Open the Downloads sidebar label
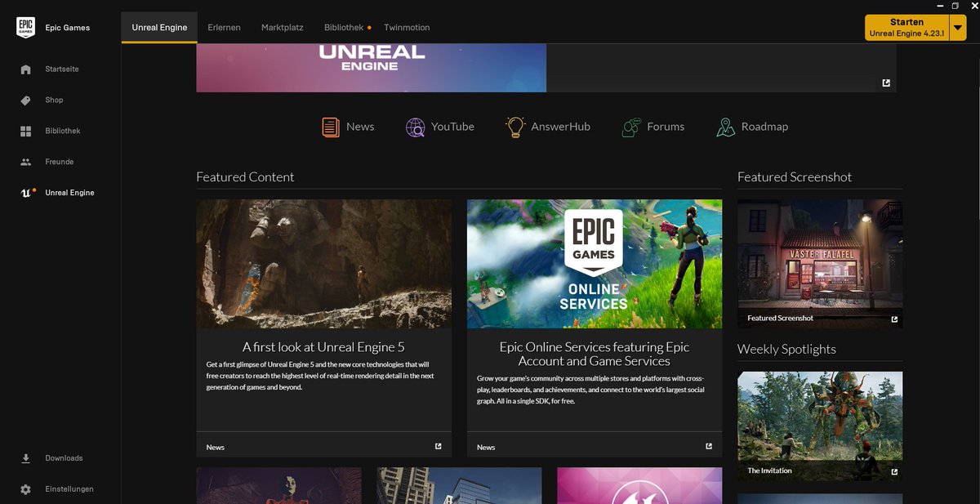This screenshot has height=504, width=980. click(x=64, y=458)
